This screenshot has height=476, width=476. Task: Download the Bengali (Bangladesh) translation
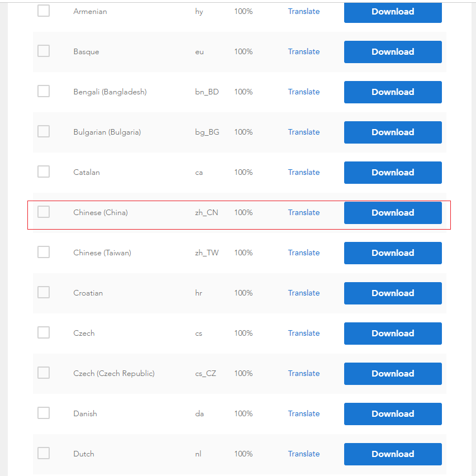[x=393, y=92]
